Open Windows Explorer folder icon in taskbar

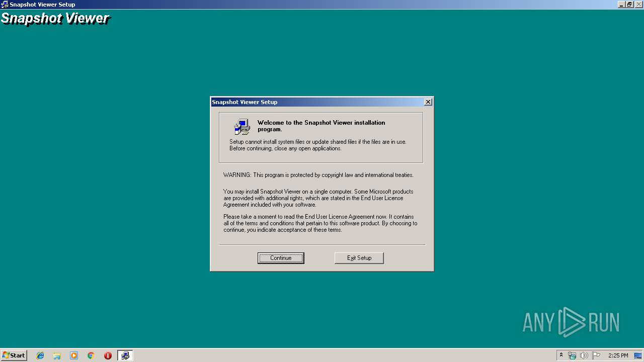coord(57,355)
